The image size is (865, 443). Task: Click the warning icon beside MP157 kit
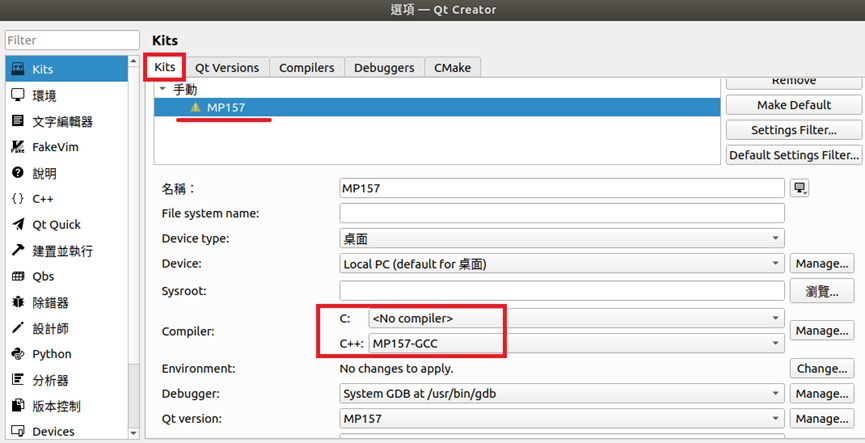[x=195, y=107]
